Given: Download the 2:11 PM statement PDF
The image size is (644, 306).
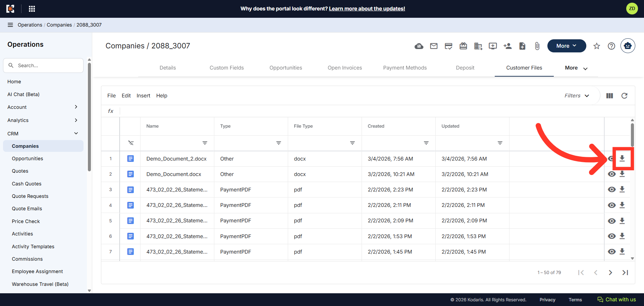Looking at the screenshot, I should coord(622,205).
